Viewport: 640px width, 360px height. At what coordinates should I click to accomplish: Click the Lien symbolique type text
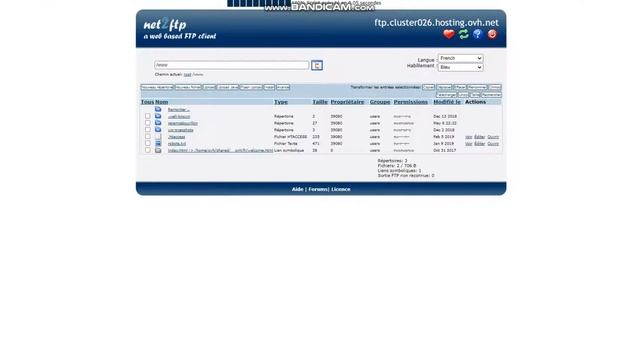click(x=289, y=151)
